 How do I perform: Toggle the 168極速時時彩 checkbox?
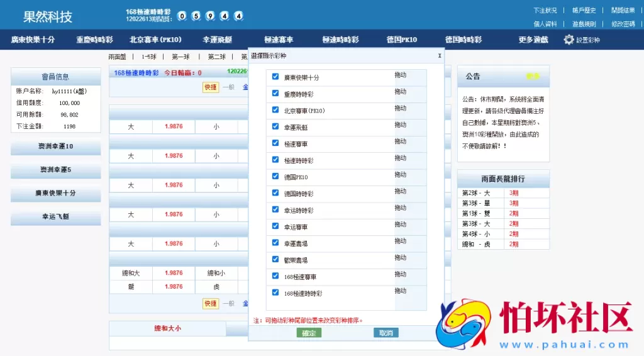(x=275, y=292)
